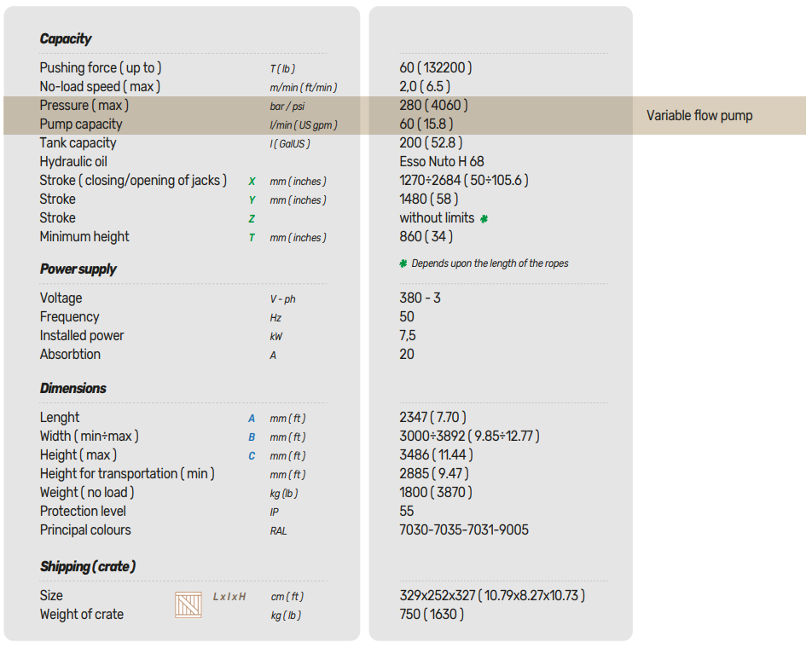Viewport: 812px width, 648px height.
Task: Click the green asterisk after 'without limits'
Action: [484, 218]
